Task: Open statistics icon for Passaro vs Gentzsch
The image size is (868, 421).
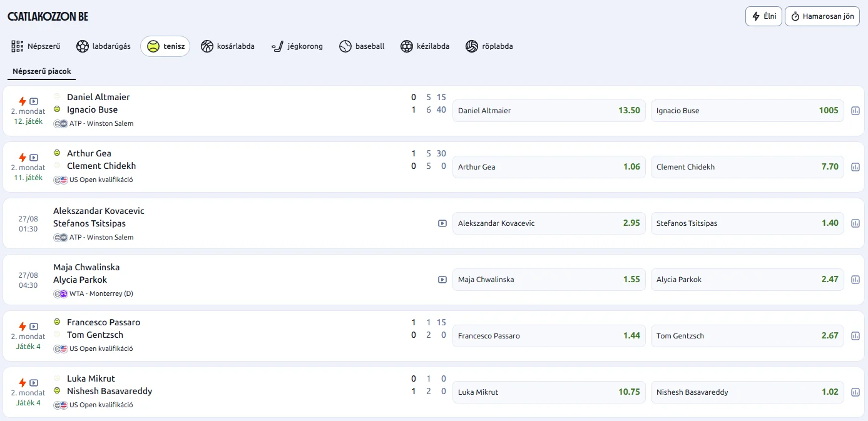Action: click(855, 336)
